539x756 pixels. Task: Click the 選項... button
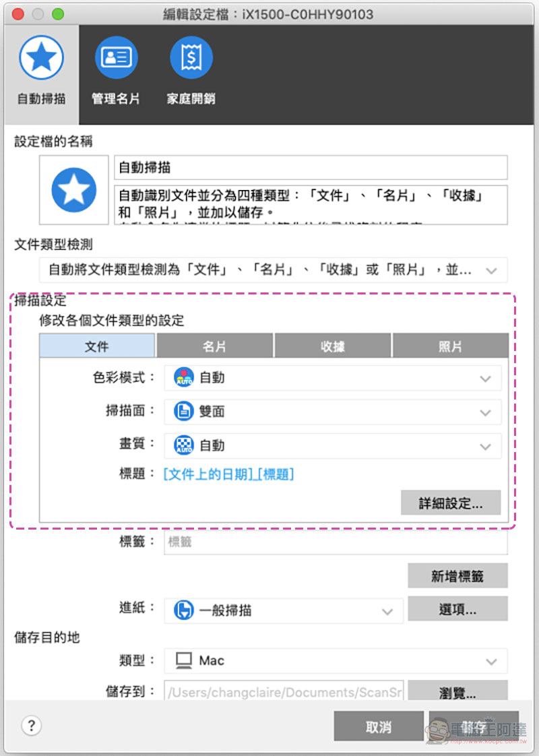(x=457, y=608)
